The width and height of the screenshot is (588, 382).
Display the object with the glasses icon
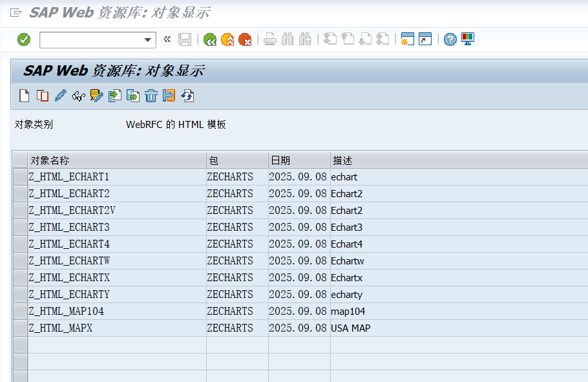(x=78, y=96)
